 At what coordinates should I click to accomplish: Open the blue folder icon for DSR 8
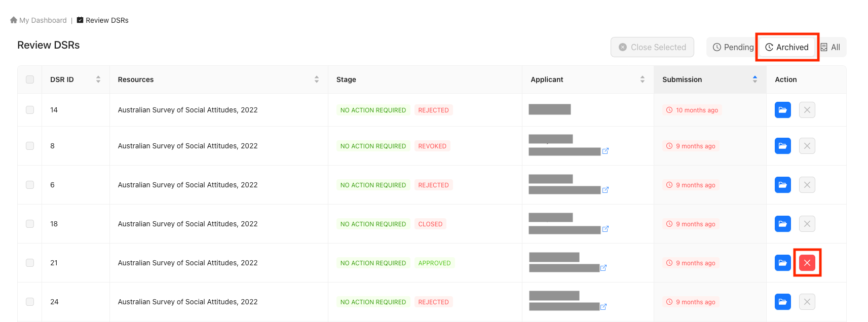(x=782, y=146)
